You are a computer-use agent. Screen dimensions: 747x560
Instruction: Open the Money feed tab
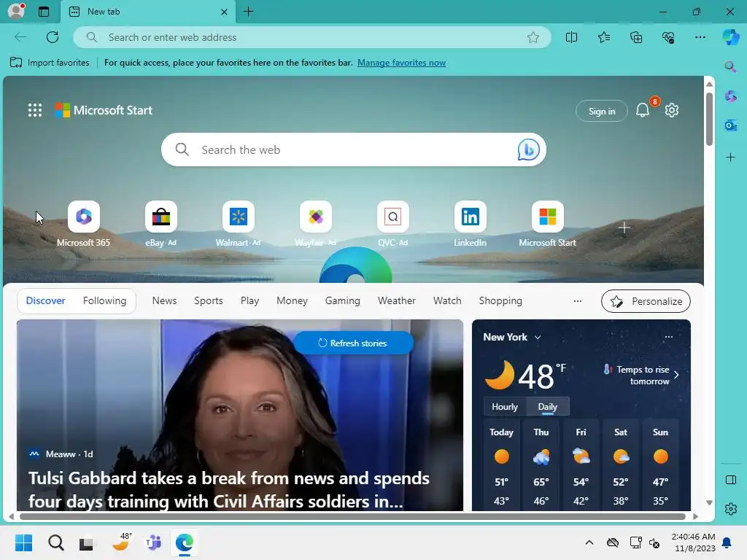pyautogui.click(x=292, y=300)
